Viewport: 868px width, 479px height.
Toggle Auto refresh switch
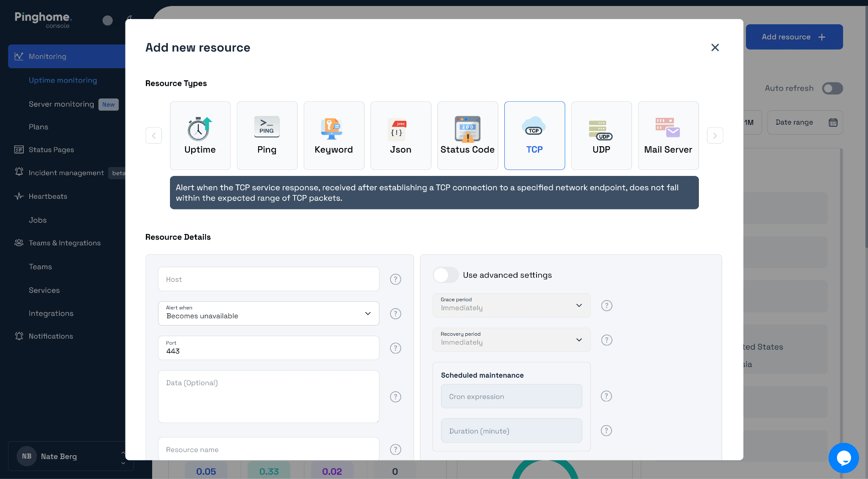832,88
